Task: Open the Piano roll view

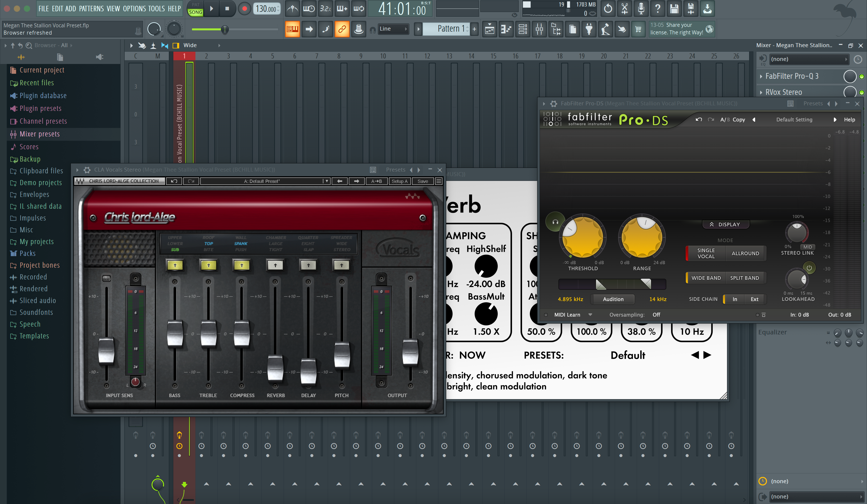Action: (x=506, y=29)
